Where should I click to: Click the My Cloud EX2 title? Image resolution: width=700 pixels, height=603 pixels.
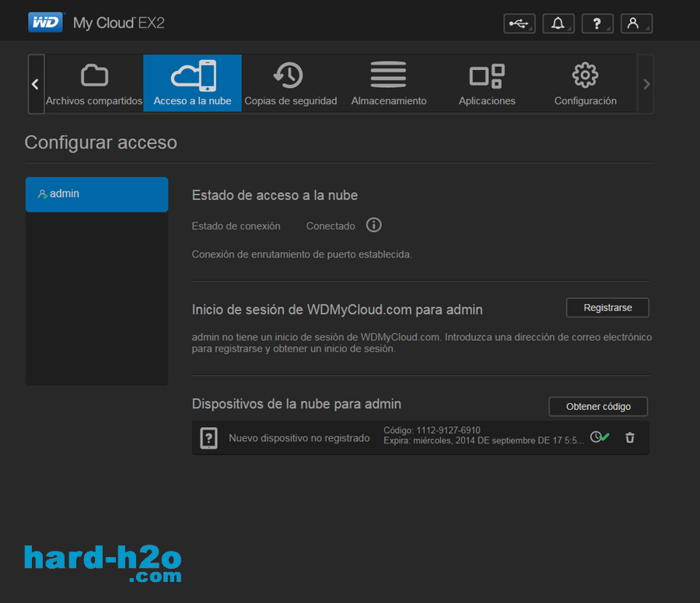point(119,23)
